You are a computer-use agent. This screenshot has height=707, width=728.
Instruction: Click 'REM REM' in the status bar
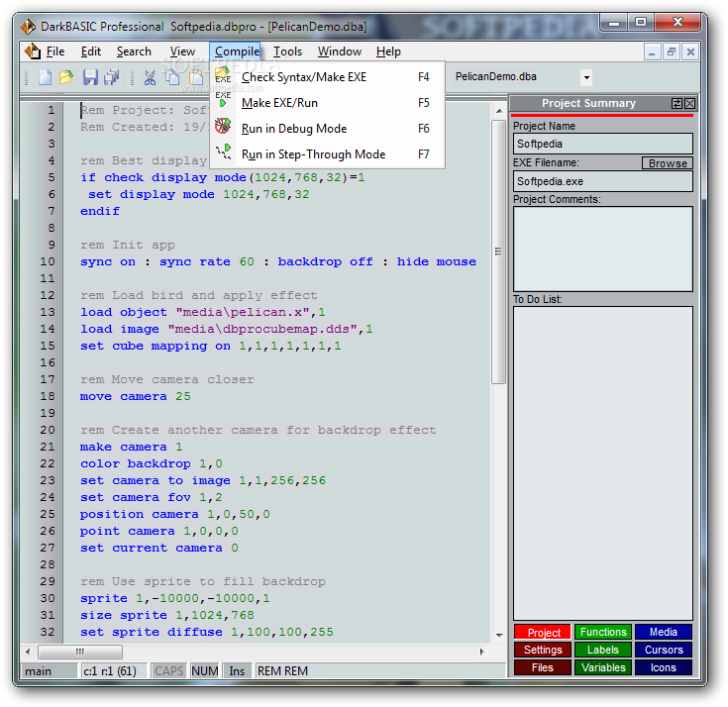[x=282, y=670]
